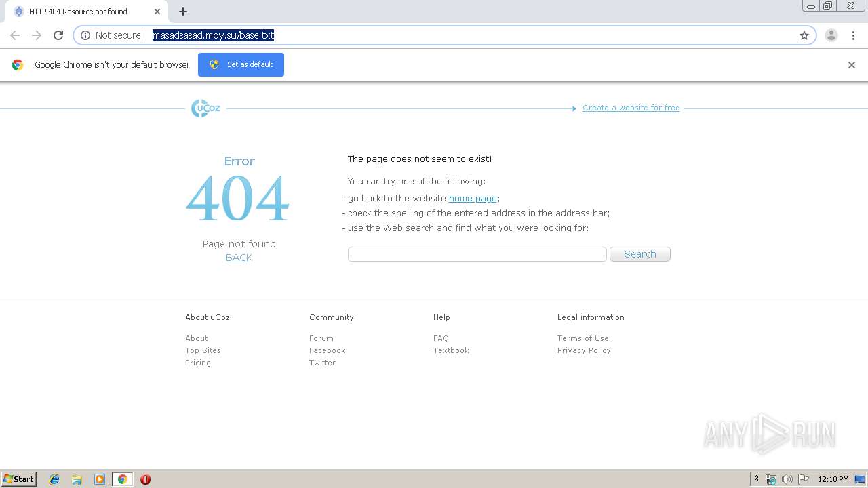This screenshot has width=868, height=488.
Task: Dismiss the default browser notification bar
Action: click(x=852, y=65)
